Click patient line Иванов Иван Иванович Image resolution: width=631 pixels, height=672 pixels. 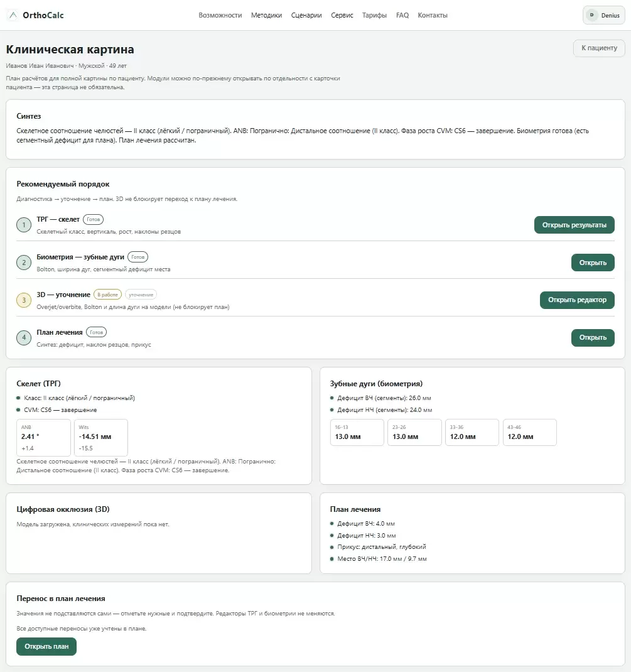[67, 66]
